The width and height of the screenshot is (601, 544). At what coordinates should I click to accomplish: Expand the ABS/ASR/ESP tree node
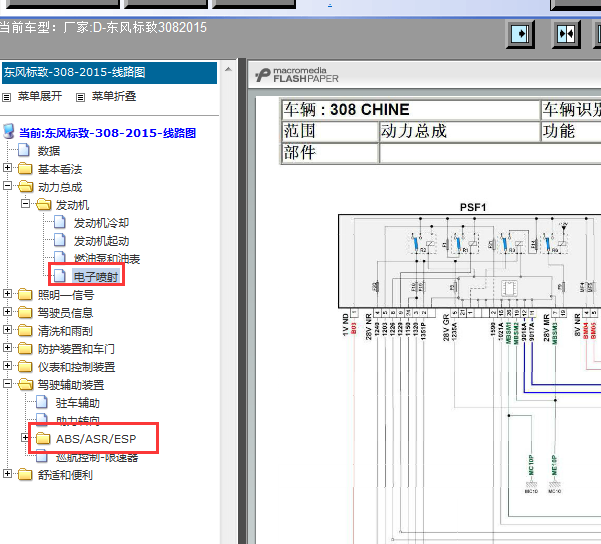[25, 437]
